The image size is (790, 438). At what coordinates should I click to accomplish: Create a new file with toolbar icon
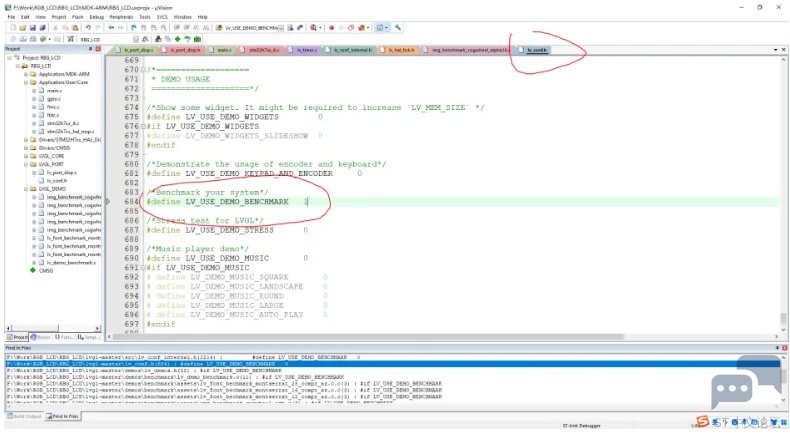point(13,28)
